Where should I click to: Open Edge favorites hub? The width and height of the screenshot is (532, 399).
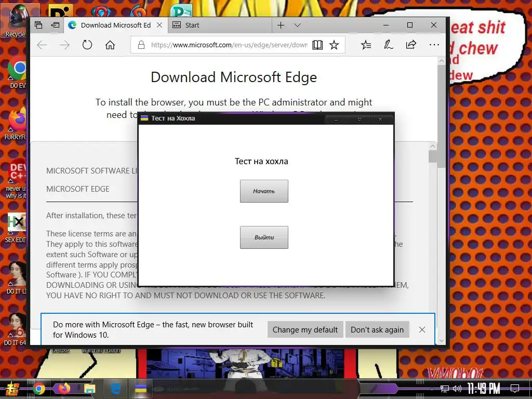[x=366, y=45]
